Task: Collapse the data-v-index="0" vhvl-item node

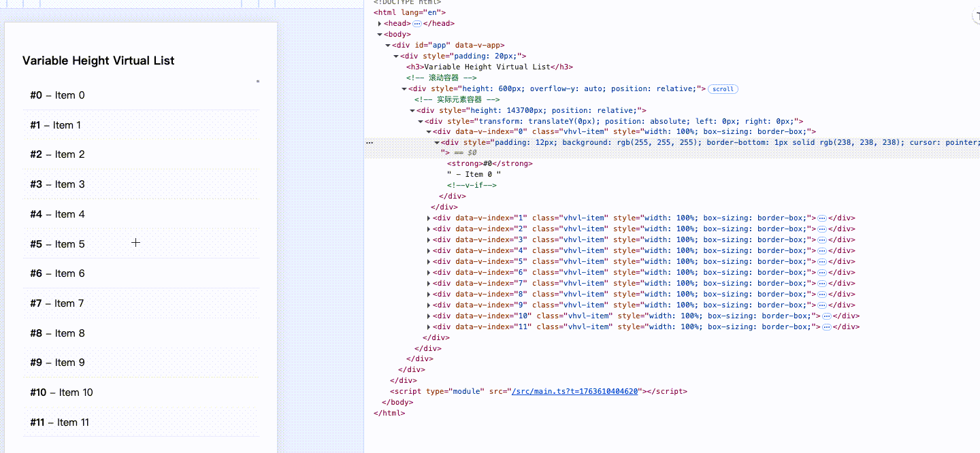Action: (x=429, y=131)
